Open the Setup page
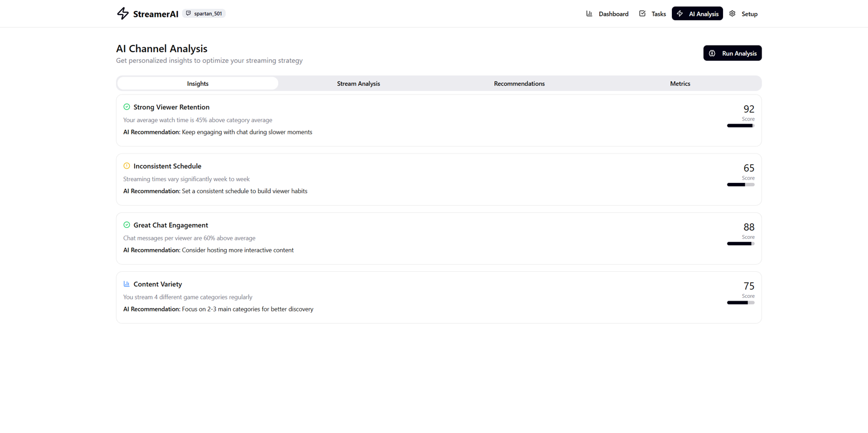The height and width of the screenshot is (433, 868). click(744, 14)
